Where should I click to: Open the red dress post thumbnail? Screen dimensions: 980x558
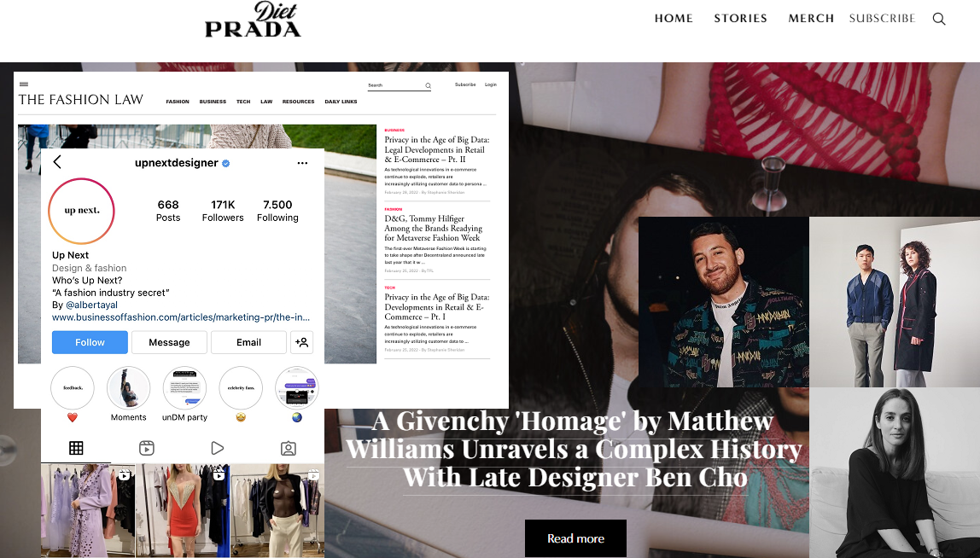(x=183, y=510)
